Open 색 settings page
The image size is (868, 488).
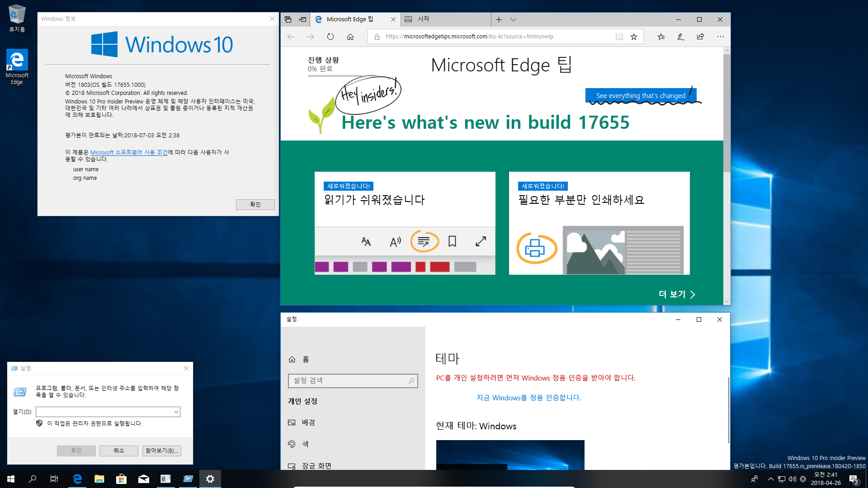click(353, 444)
